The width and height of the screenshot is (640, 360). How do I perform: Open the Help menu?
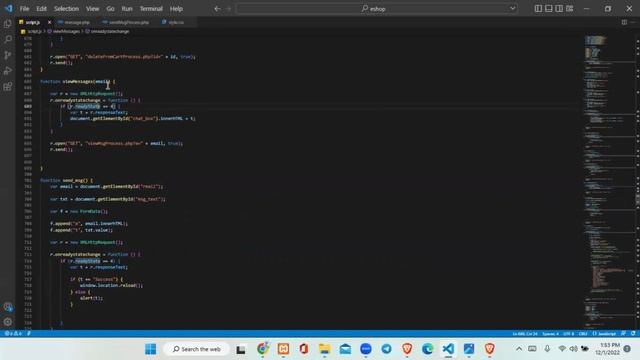tap(176, 9)
